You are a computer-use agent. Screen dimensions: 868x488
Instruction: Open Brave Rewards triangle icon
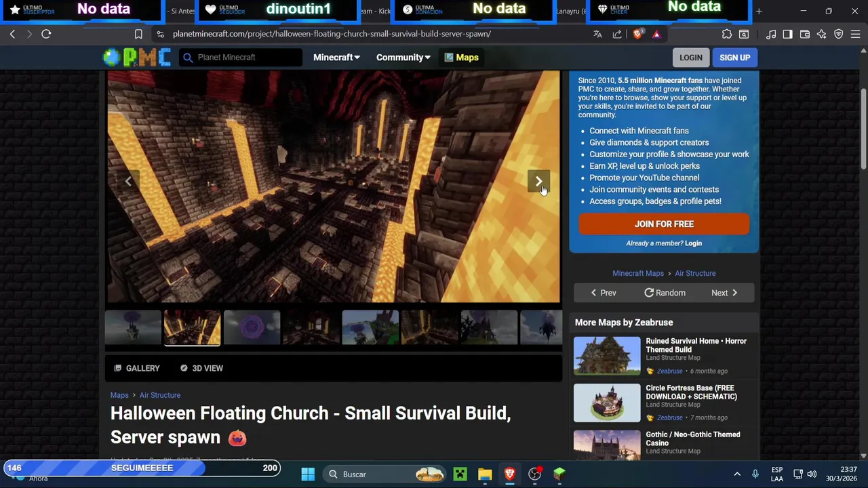coord(656,34)
